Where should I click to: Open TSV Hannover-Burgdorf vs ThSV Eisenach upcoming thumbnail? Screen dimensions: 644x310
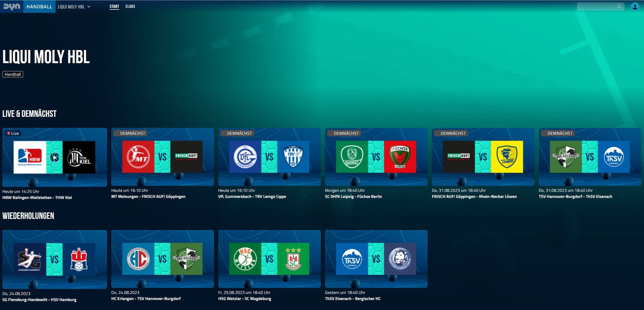coord(590,157)
